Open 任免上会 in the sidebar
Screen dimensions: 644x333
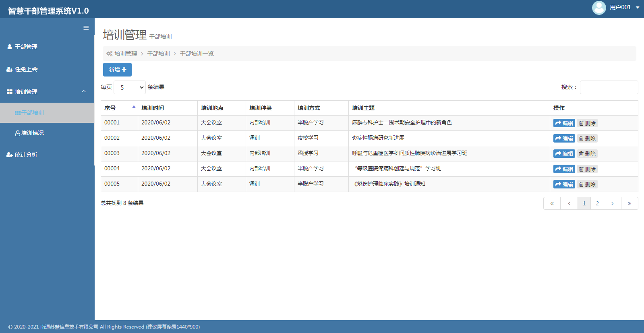26,69
